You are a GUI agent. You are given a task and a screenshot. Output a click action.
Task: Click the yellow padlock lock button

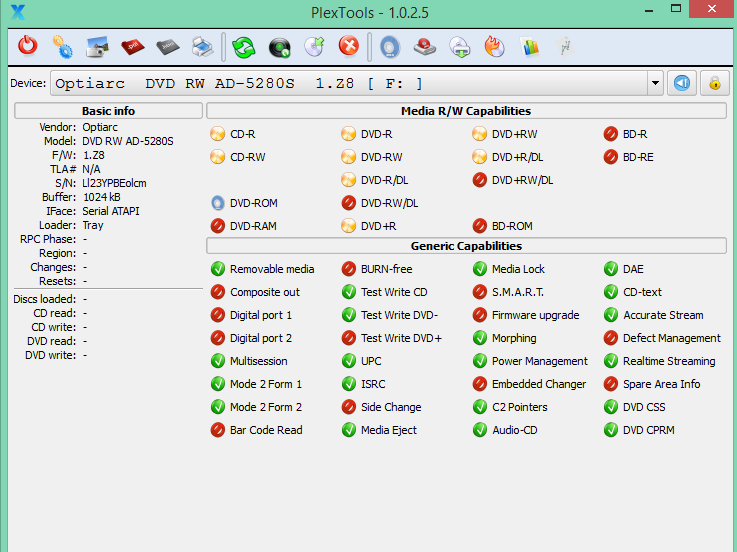(x=714, y=84)
